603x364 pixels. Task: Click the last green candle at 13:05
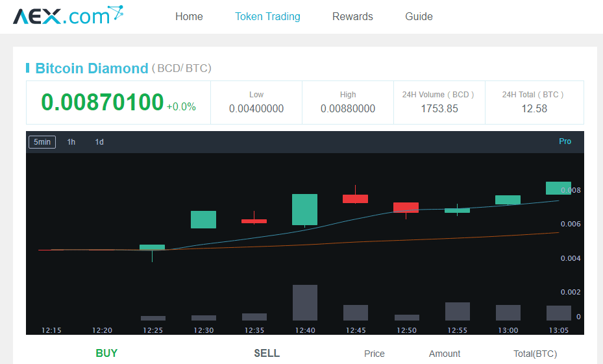click(x=558, y=188)
